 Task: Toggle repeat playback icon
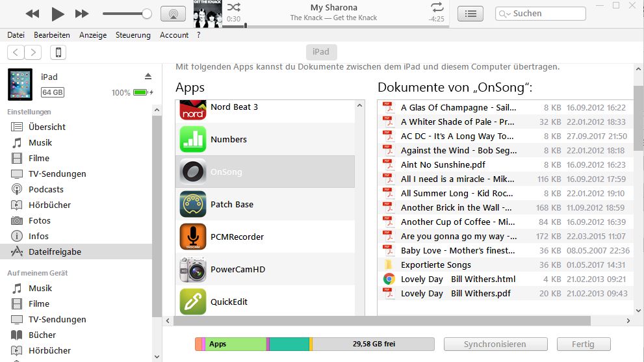437,7
